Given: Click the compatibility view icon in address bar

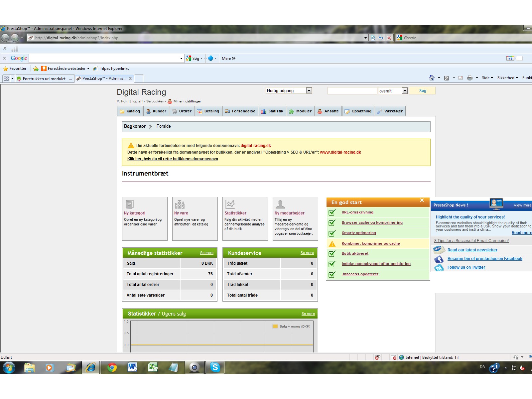Looking at the screenshot, I should pyautogui.click(x=373, y=38).
